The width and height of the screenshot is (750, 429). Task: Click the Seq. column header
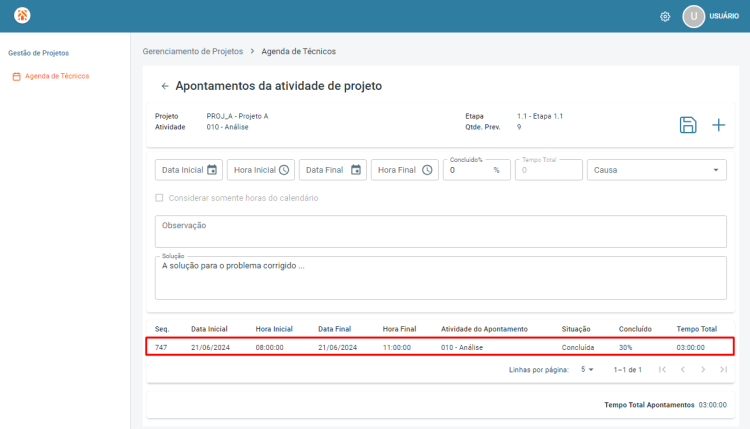pos(162,329)
